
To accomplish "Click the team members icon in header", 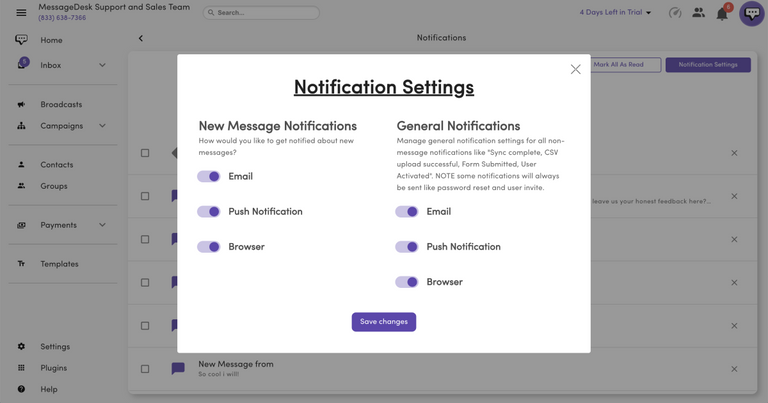I will pyautogui.click(x=698, y=13).
